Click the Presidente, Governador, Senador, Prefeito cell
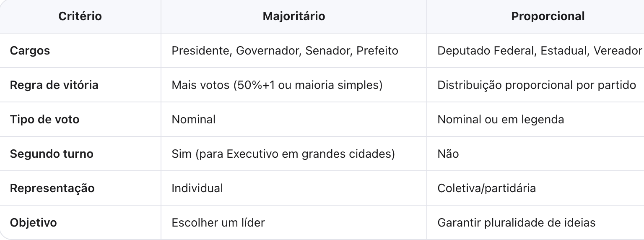Image resolution: width=644 pixels, height=240 pixels. click(285, 51)
